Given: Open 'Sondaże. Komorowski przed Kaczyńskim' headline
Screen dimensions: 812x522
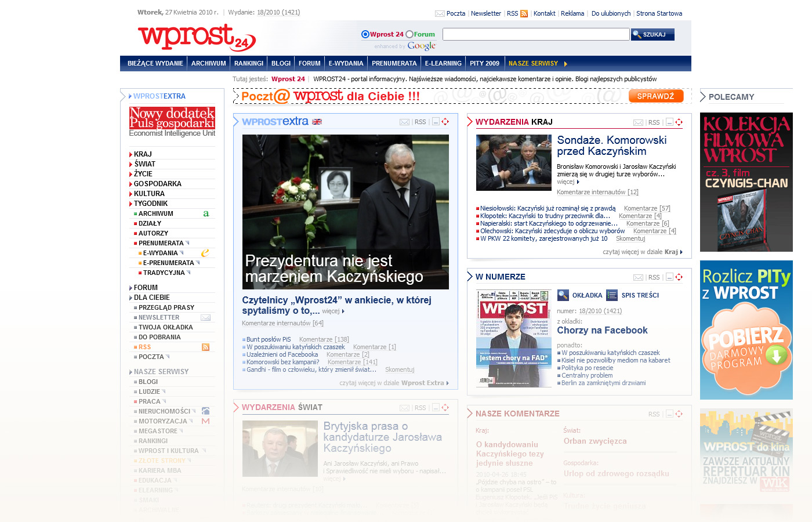Looking at the screenshot, I should [x=612, y=146].
